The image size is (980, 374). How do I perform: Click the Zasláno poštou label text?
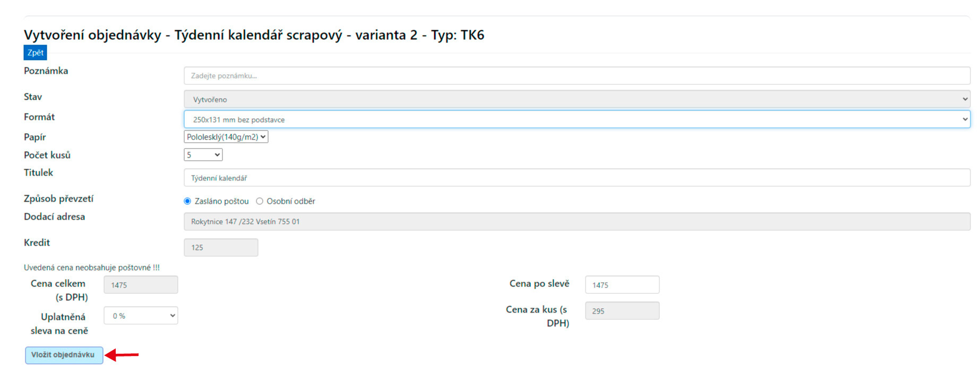coord(221,201)
